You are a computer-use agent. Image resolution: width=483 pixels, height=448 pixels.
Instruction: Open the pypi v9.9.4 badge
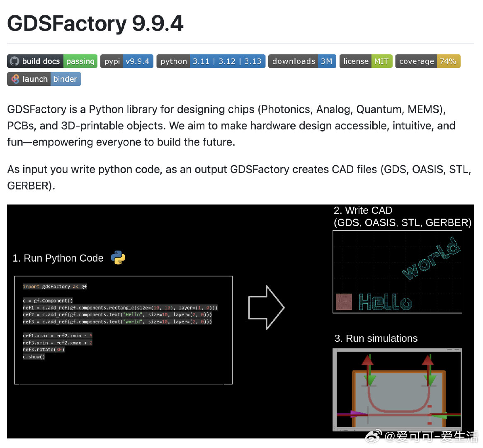tap(126, 61)
